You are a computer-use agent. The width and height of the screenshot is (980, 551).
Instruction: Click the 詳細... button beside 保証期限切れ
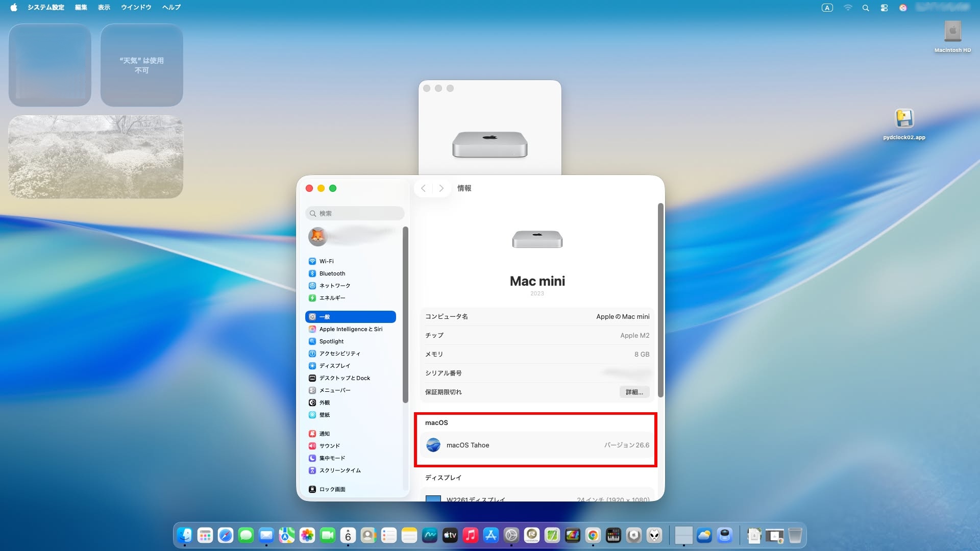click(x=634, y=392)
